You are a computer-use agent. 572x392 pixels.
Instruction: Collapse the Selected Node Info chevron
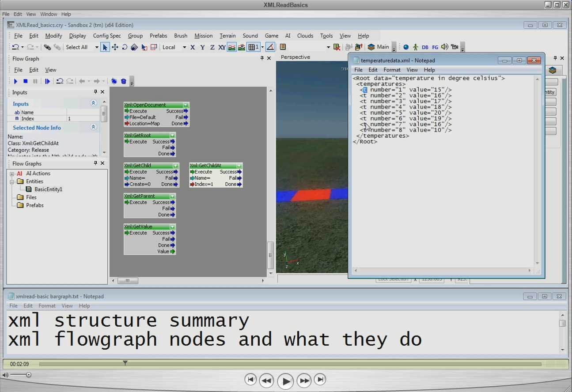93,127
